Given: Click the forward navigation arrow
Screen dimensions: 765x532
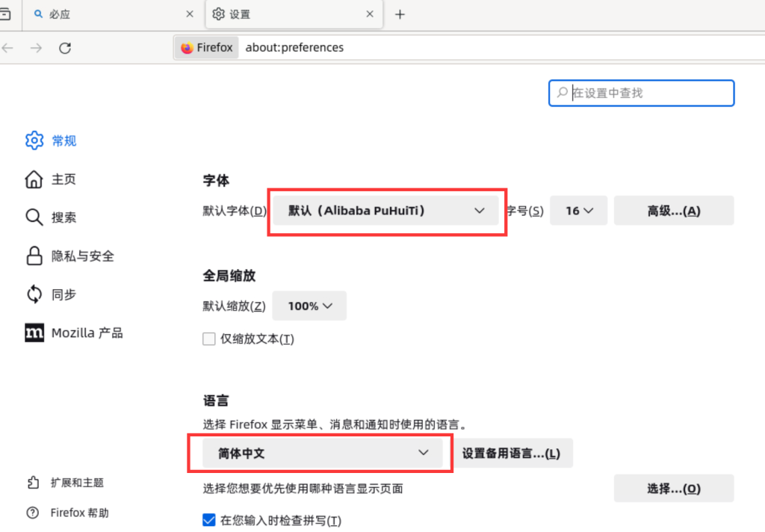Looking at the screenshot, I should [36, 48].
